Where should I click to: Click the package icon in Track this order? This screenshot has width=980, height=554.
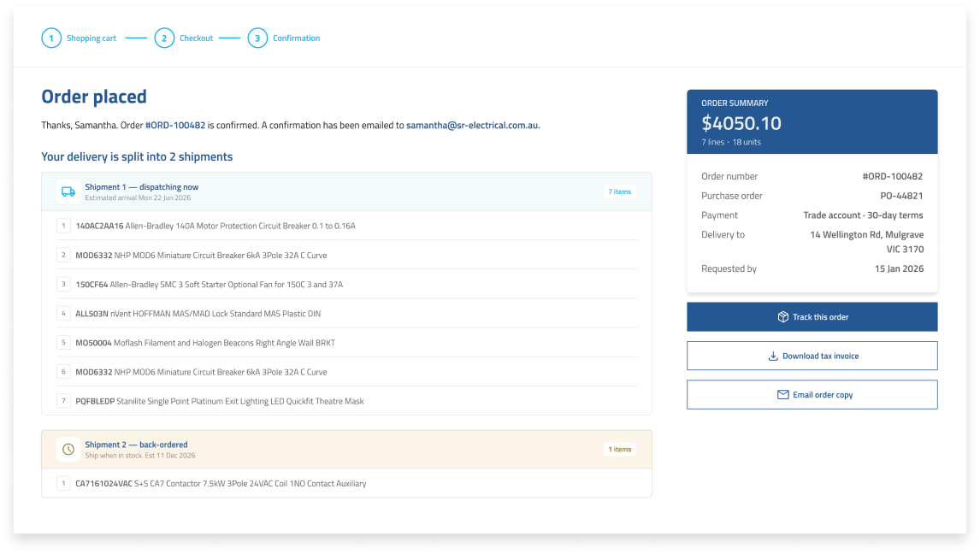tap(782, 316)
